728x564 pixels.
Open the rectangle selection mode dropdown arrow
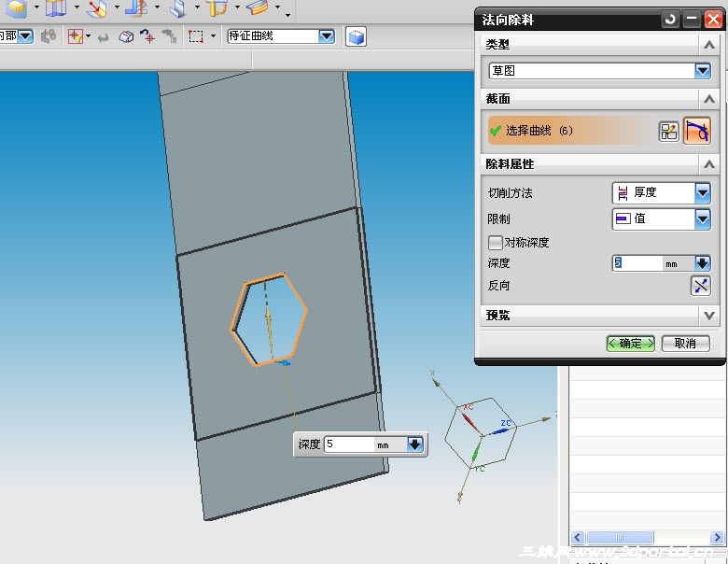pos(213,36)
